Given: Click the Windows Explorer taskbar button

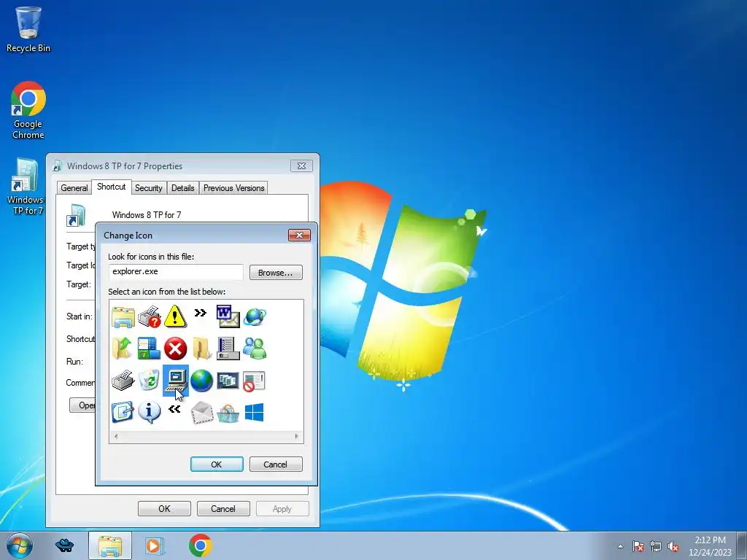Looking at the screenshot, I should click(110, 545).
